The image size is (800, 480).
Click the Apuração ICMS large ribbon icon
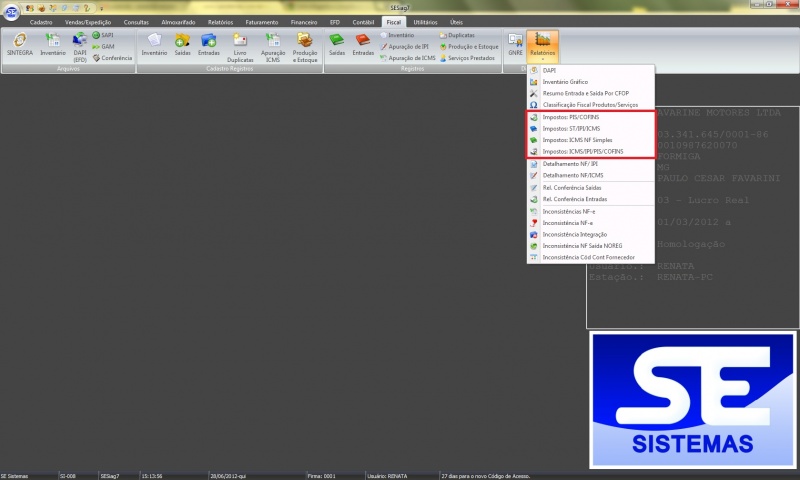[273, 45]
